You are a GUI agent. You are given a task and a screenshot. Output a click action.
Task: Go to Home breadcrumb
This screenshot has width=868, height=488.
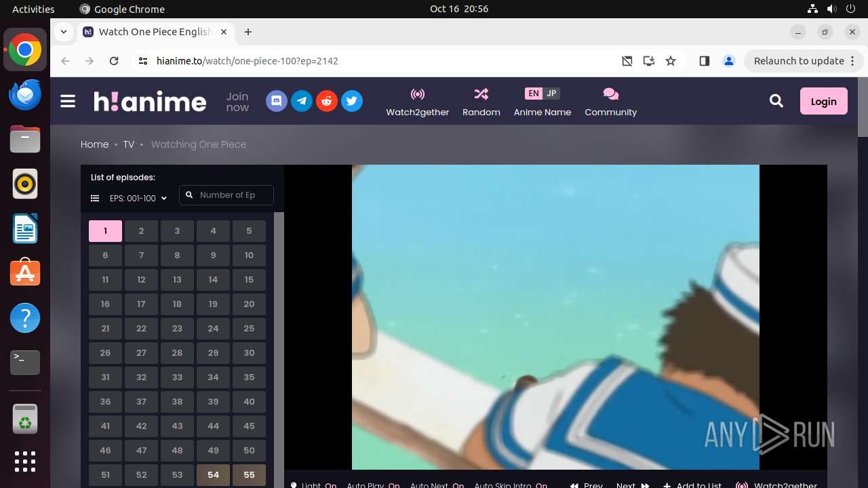pyautogui.click(x=94, y=144)
